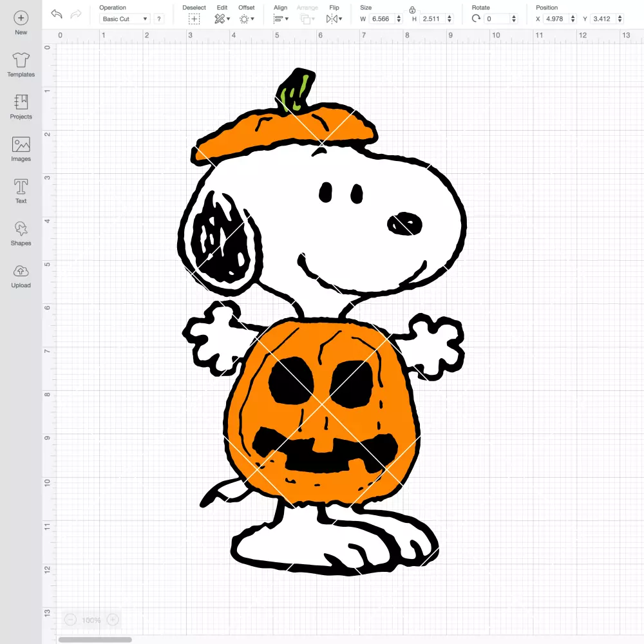
Task: Click the Height size input field
Action: tap(433, 19)
